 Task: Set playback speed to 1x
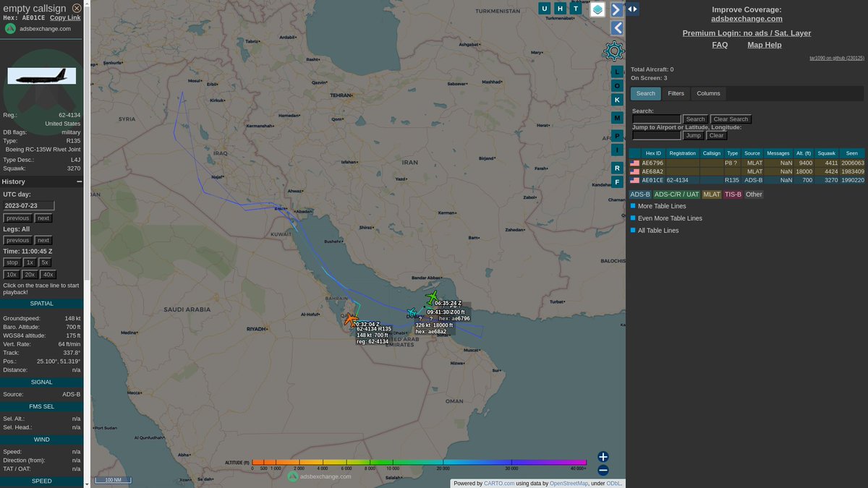pyautogui.click(x=30, y=262)
